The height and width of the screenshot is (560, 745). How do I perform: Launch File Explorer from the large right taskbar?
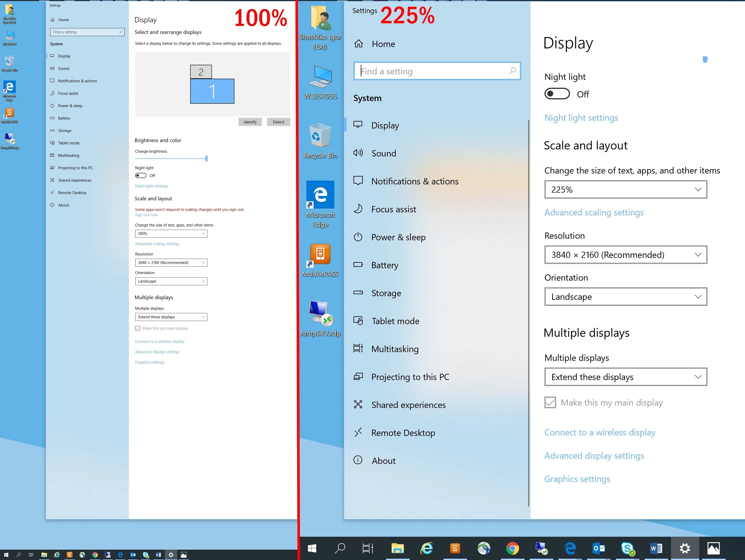(397, 548)
